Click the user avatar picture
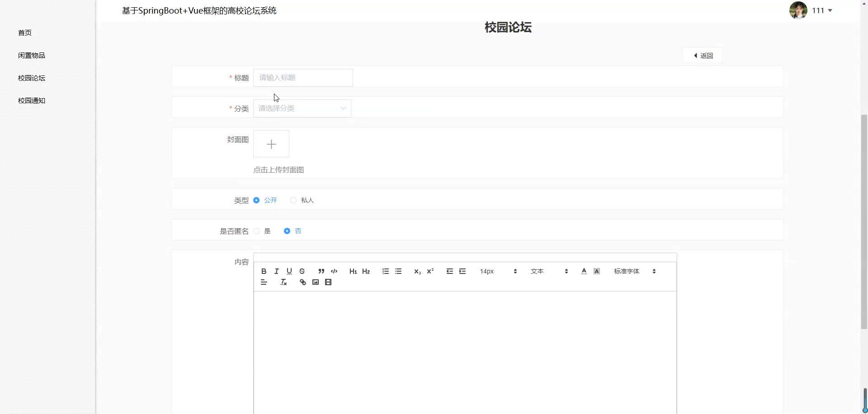The width and height of the screenshot is (868, 414). (798, 10)
